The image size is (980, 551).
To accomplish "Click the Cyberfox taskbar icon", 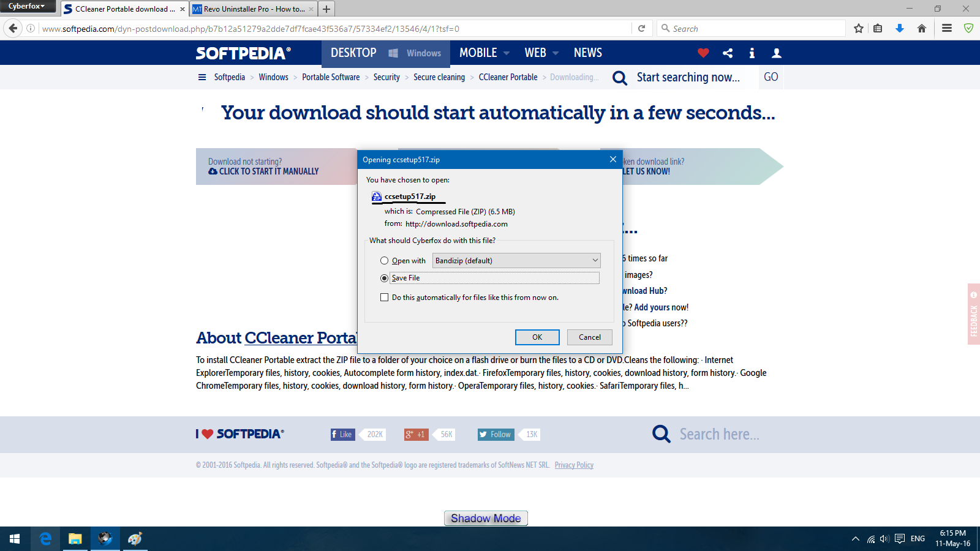I will 105,539.
